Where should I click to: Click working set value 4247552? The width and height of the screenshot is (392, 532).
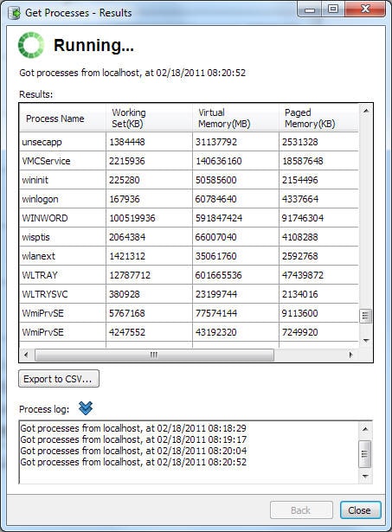pyautogui.click(x=127, y=332)
